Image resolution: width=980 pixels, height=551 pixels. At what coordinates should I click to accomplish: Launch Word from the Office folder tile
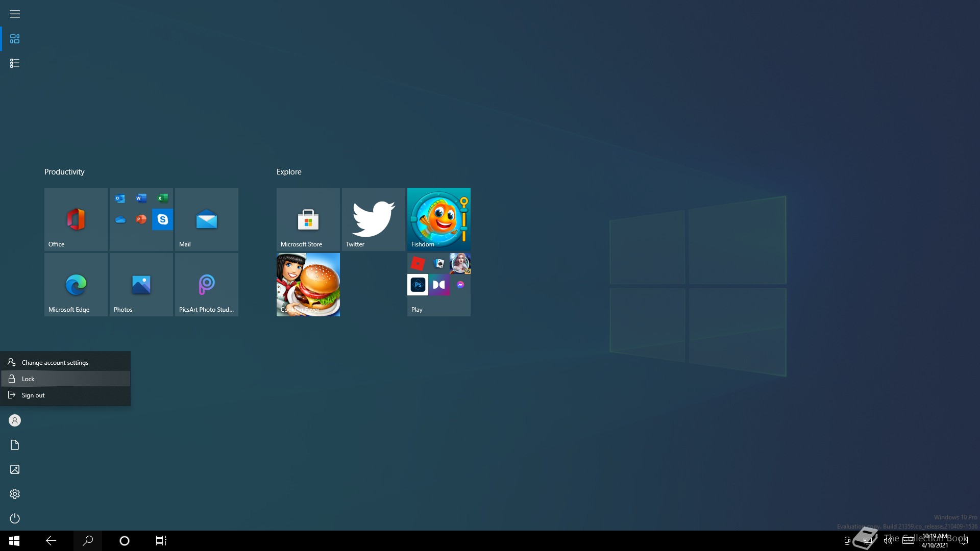point(141,198)
